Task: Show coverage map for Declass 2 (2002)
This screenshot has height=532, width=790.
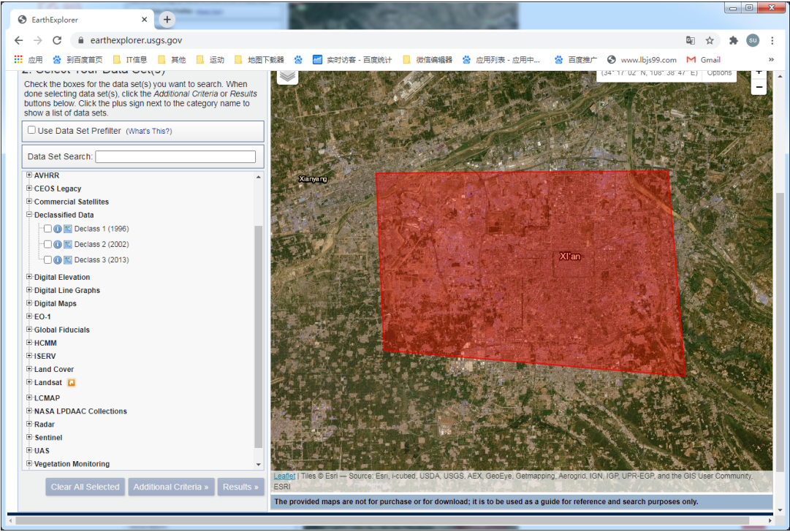Action: point(68,244)
